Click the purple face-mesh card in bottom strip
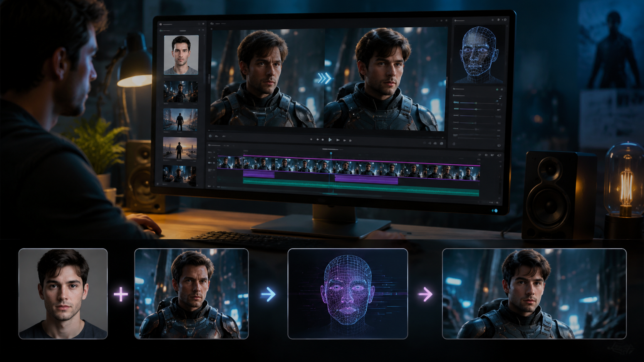 click(348, 294)
